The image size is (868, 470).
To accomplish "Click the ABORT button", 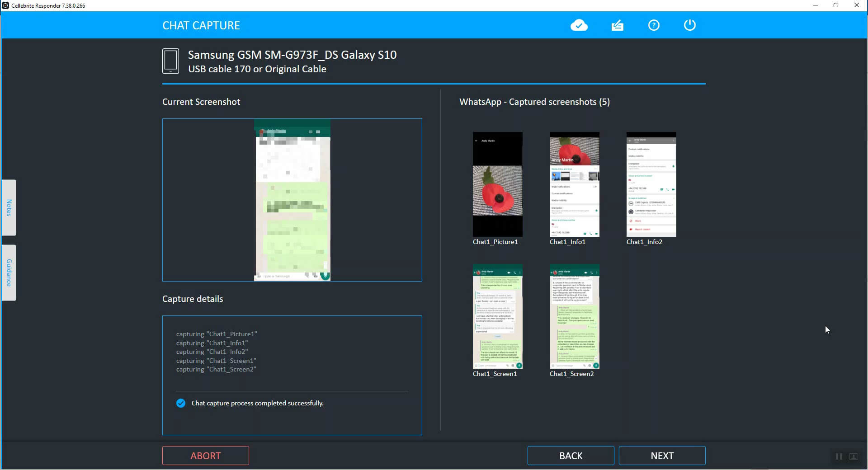I will [x=206, y=456].
